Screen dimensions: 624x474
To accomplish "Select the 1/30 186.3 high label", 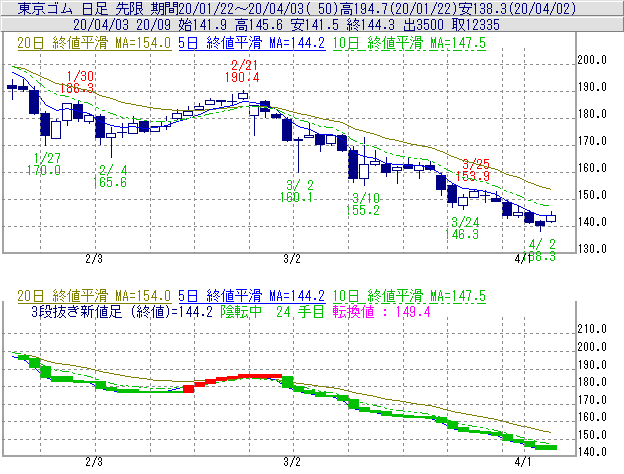I will pyautogui.click(x=77, y=82).
